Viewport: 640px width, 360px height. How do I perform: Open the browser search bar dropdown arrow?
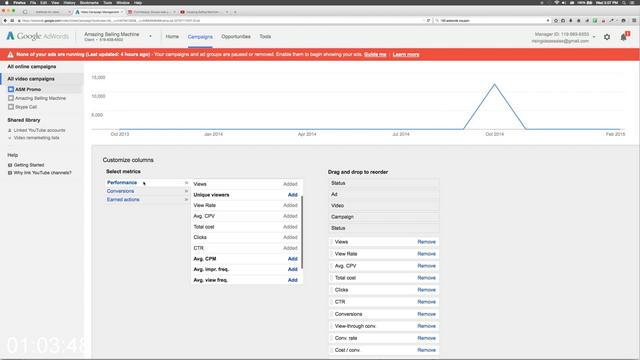[548, 20]
